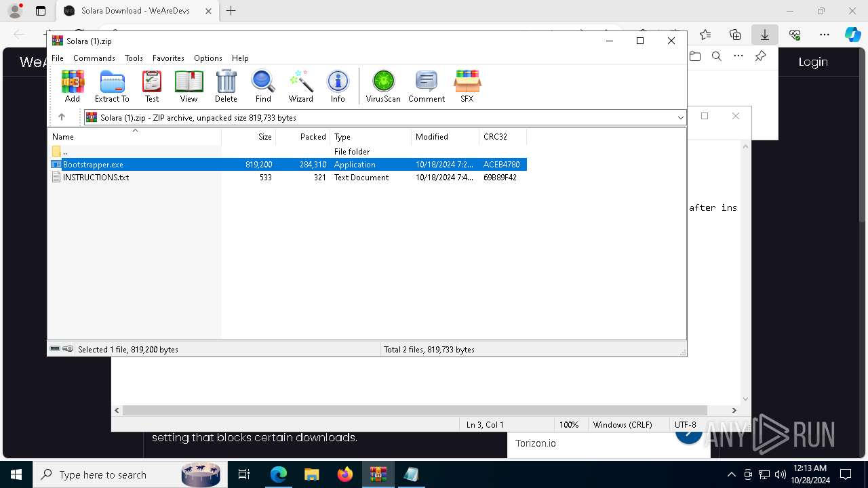Pin the downloads panel

pyautogui.click(x=761, y=56)
